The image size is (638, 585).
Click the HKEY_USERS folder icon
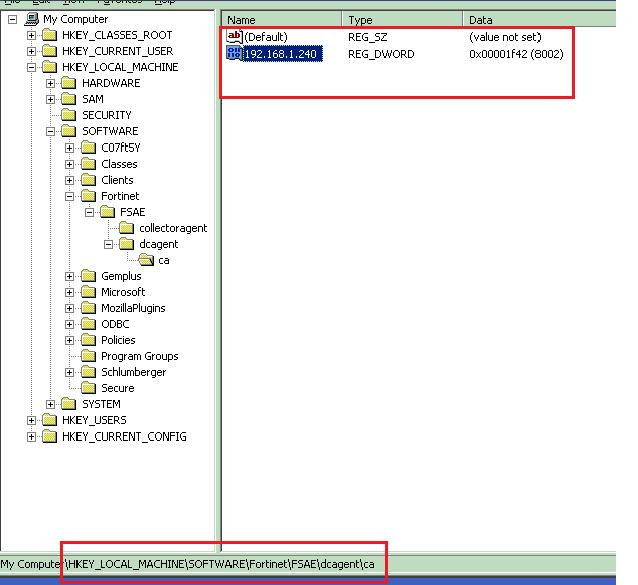(x=50, y=420)
